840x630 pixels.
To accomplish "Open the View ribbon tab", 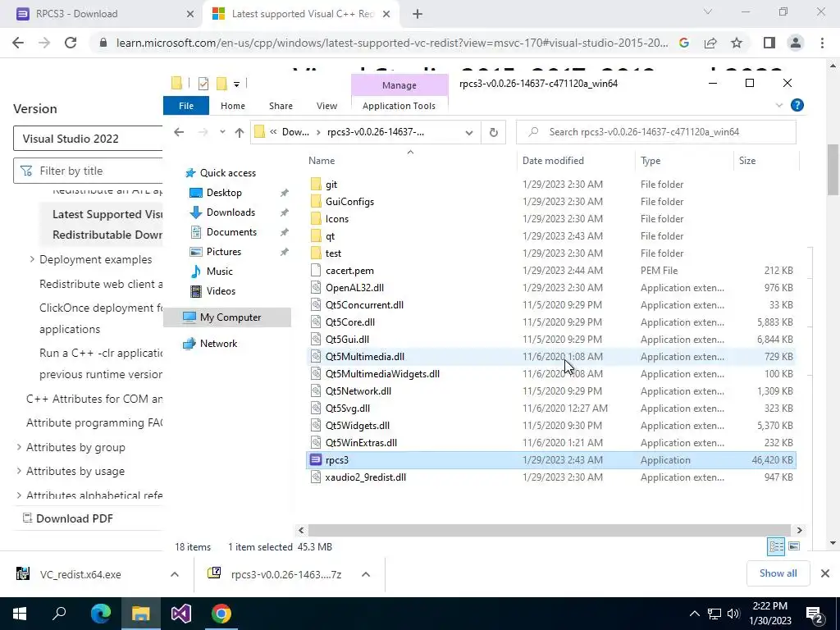I will [326, 106].
